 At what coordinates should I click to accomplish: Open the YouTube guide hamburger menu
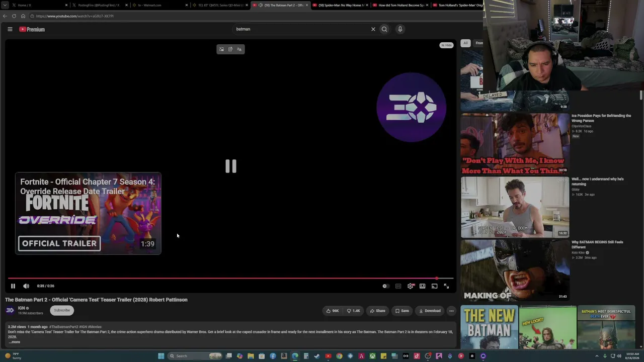[10, 29]
